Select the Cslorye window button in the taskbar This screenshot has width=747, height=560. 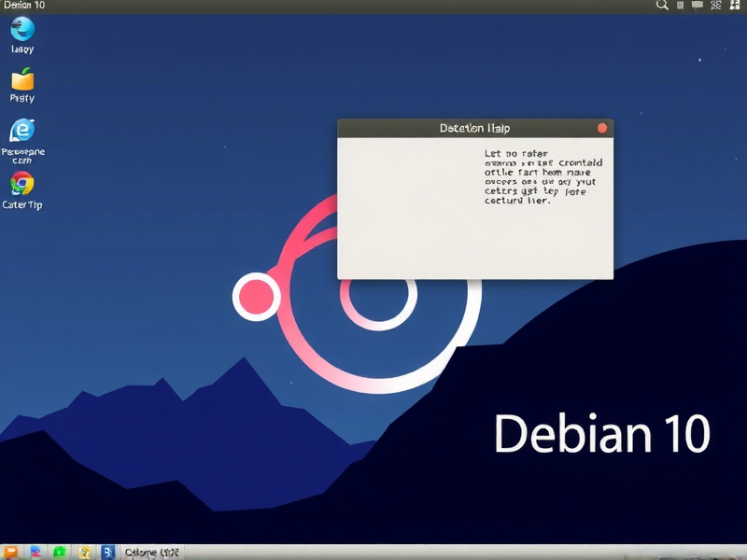click(154, 552)
